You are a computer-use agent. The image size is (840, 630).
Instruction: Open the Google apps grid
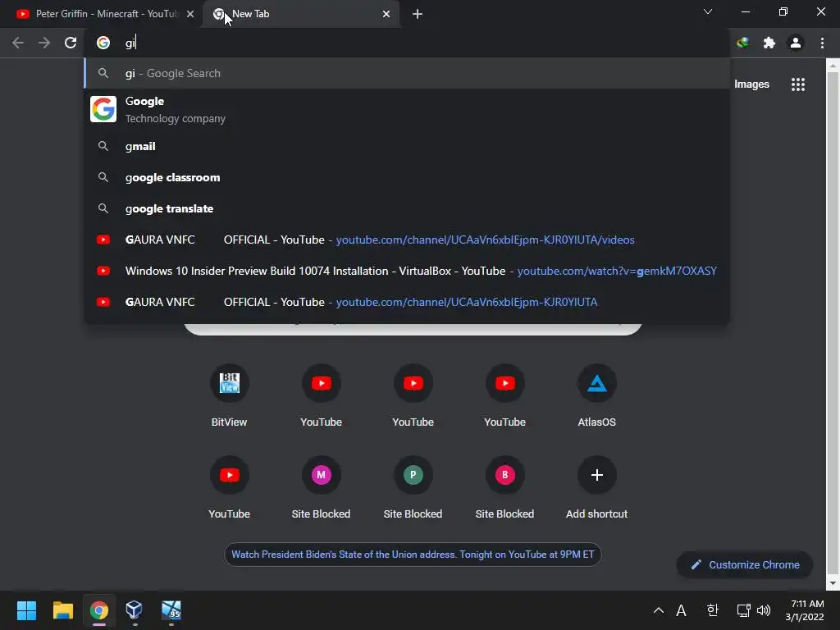pos(798,84)
